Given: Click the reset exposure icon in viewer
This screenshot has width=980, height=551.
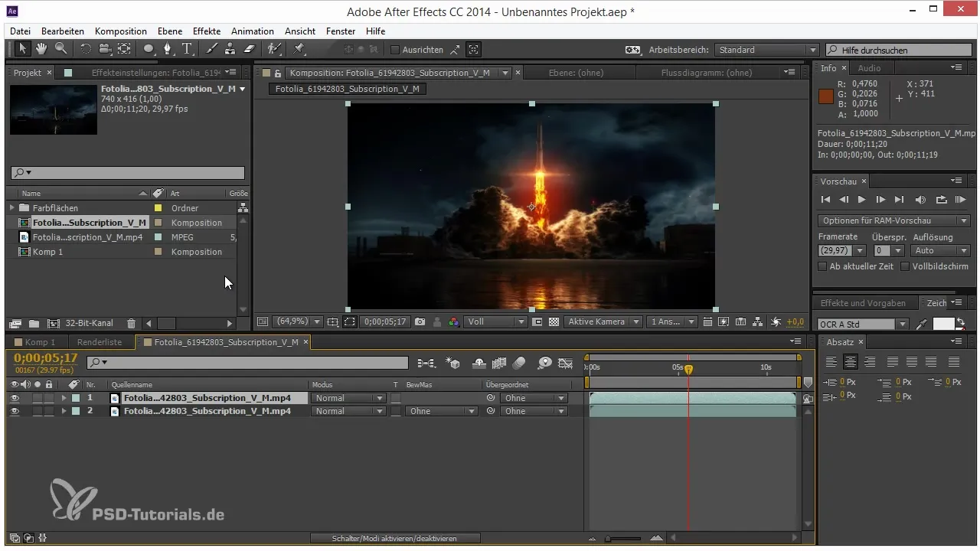Looking at the screenshot, I should (776, 322).
